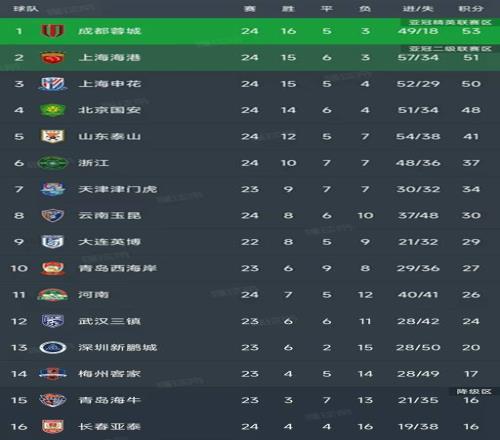Open the 上海海港 club badge
Image resolution: width=500 pixels, height=440 pixels.
tap(52, 58)
